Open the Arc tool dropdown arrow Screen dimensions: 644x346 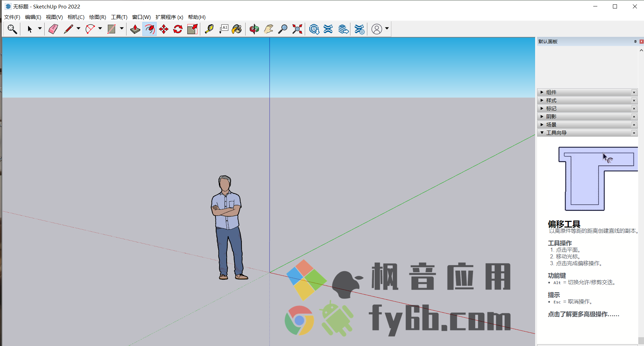point(100,29)
